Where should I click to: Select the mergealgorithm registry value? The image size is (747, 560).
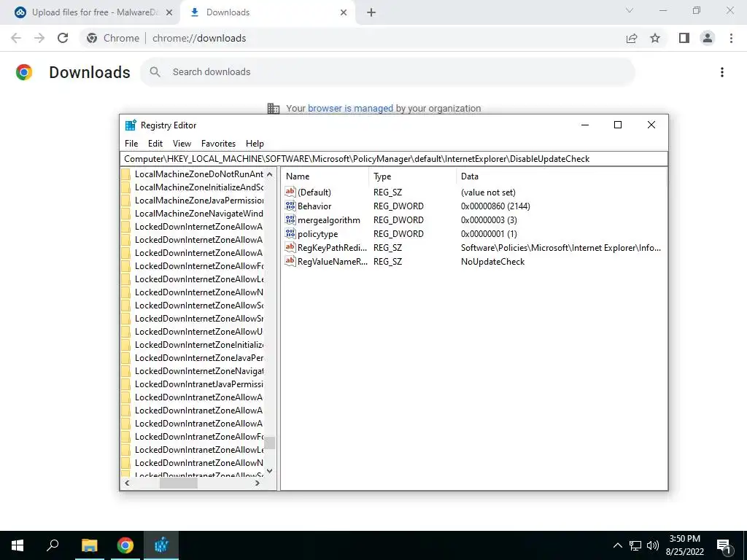click(x=329, y=220)
